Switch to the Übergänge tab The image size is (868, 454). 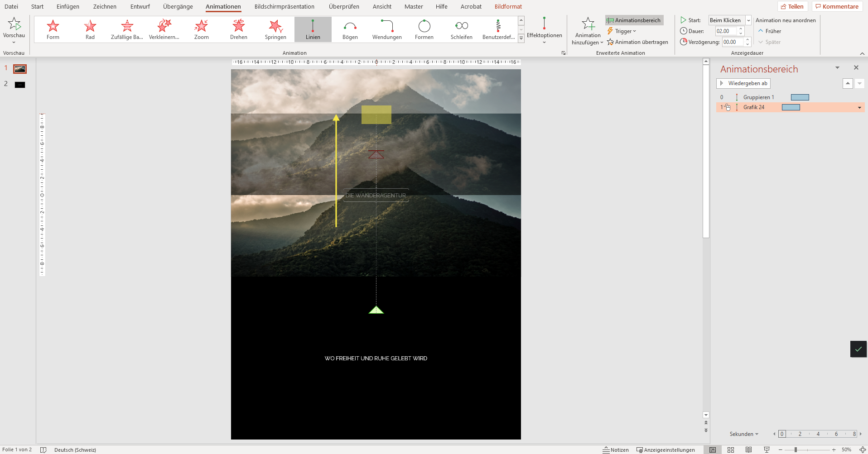177,6
